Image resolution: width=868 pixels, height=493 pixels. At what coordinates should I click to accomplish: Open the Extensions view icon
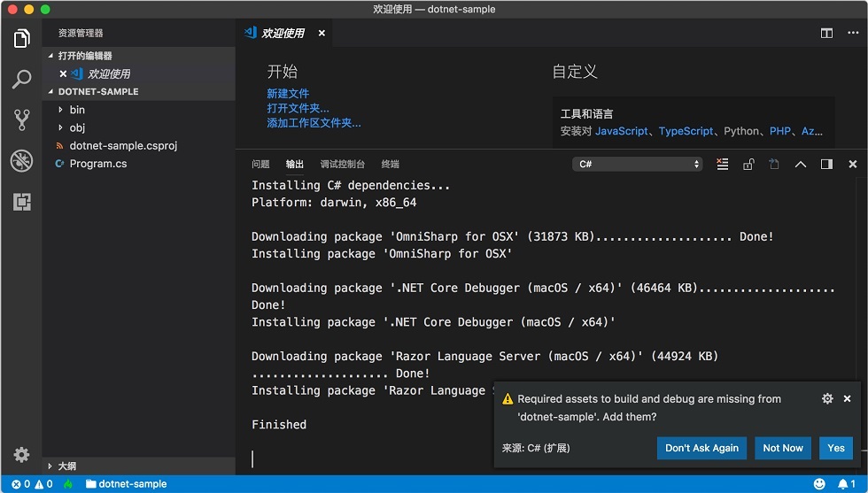(x=21, y=202)
